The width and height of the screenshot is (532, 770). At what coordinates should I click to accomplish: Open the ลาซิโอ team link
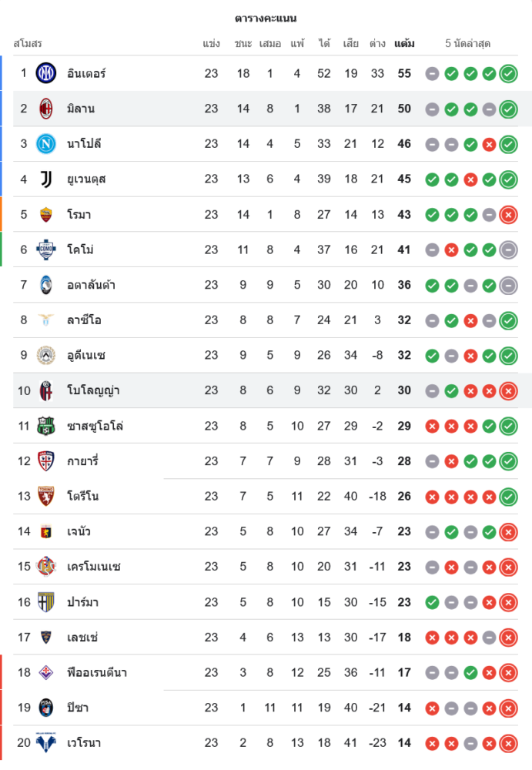point(84,320)
